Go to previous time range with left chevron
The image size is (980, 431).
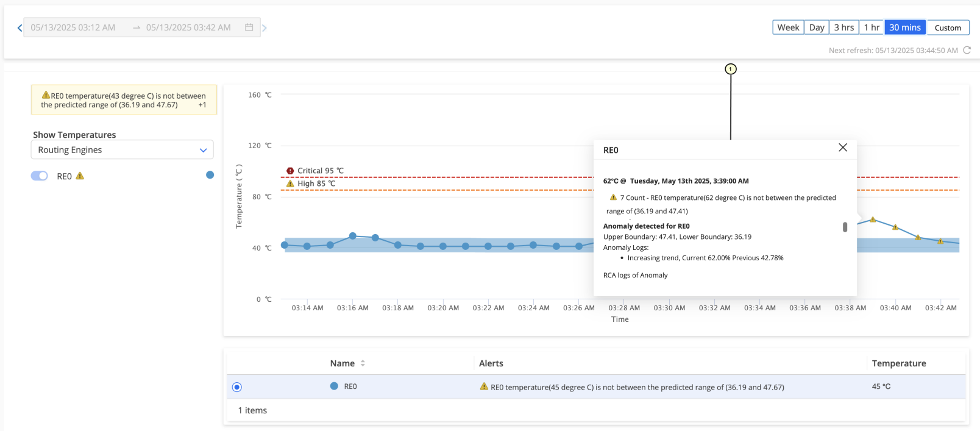pos(20,28)
